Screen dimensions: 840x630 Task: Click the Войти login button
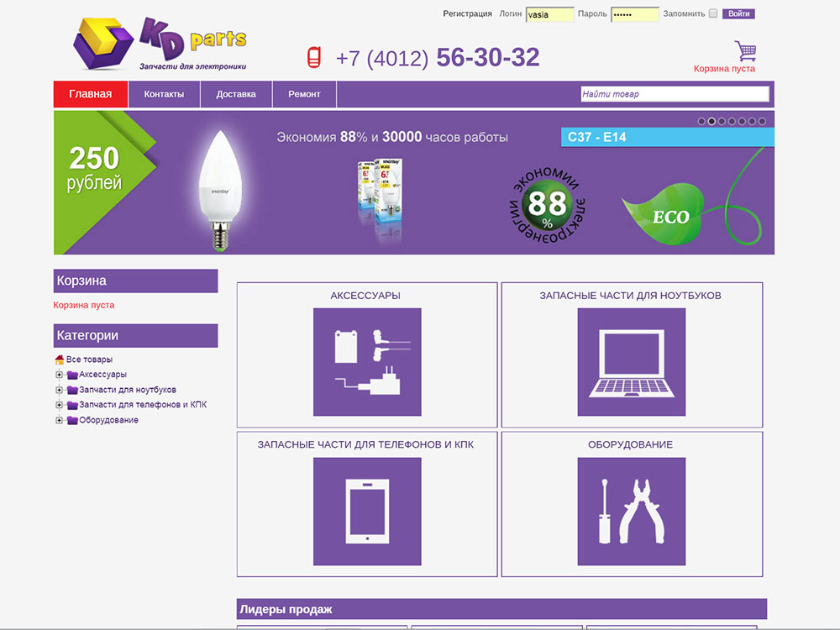coord(738,13)
